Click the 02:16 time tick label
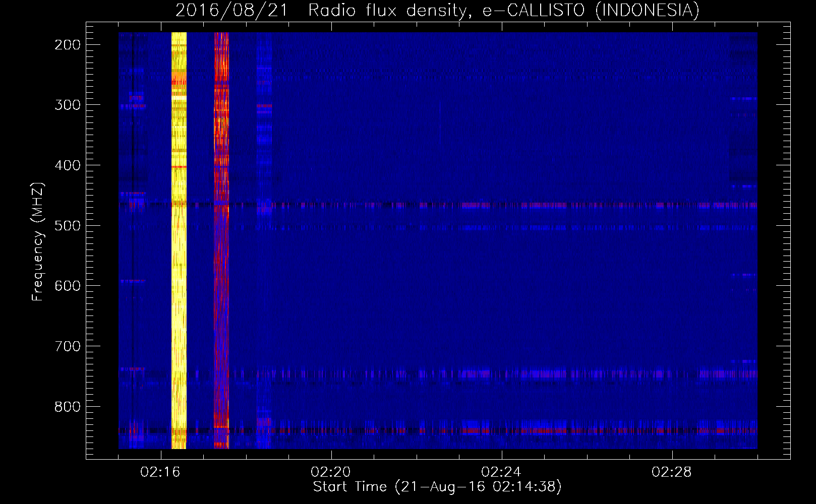 tap(160, 472)
